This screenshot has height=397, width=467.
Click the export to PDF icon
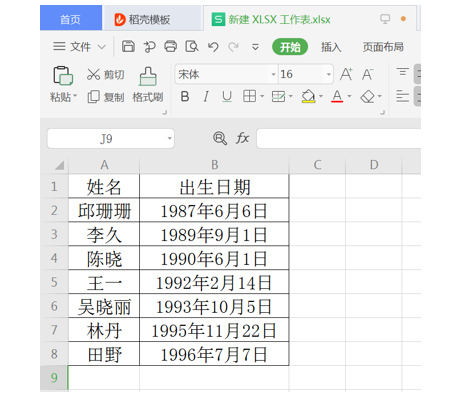149,47
